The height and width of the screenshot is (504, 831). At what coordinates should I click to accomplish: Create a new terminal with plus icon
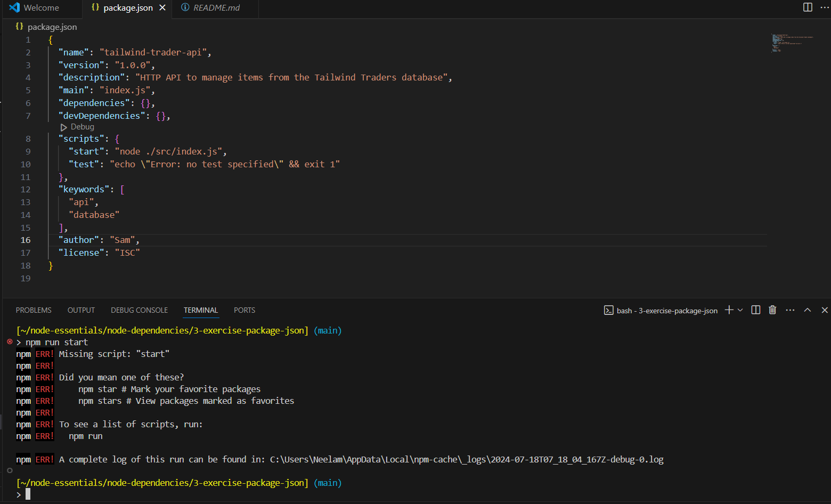tap(729, 310)
